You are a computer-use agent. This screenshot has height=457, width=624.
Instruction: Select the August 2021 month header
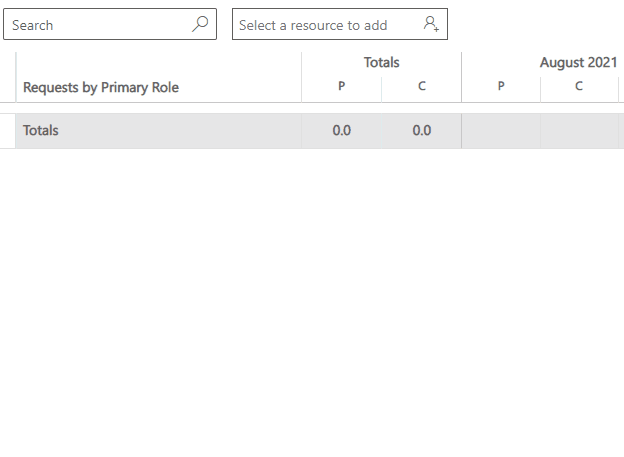578,62
